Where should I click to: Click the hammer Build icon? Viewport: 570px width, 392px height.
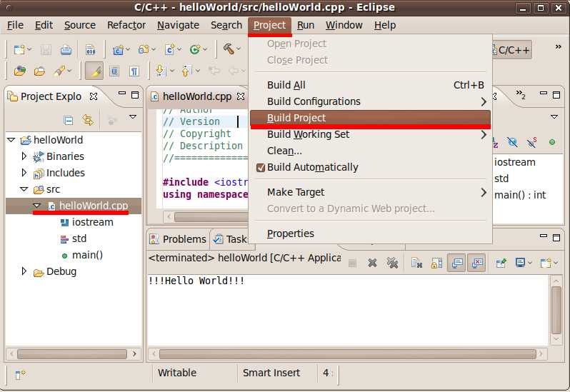tap(229, 49)
